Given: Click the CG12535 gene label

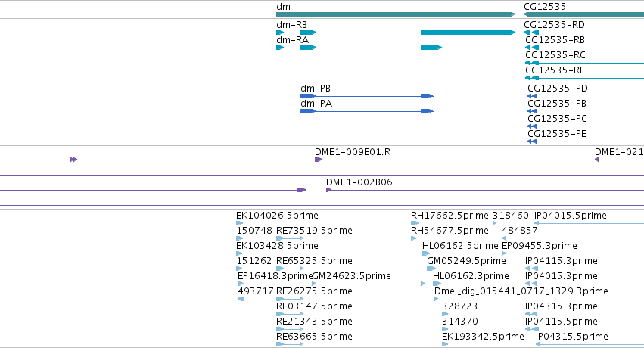Looking at the screenshot, I should [x=545, y=7].
